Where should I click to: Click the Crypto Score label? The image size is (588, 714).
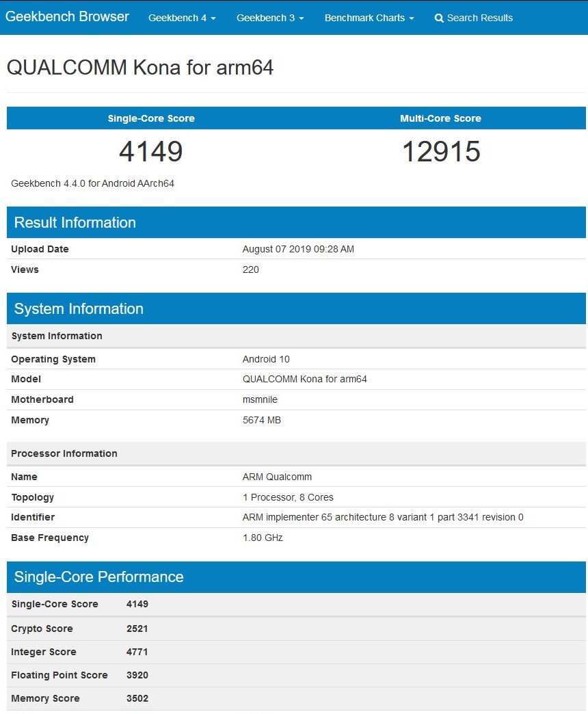pos(42,629)
